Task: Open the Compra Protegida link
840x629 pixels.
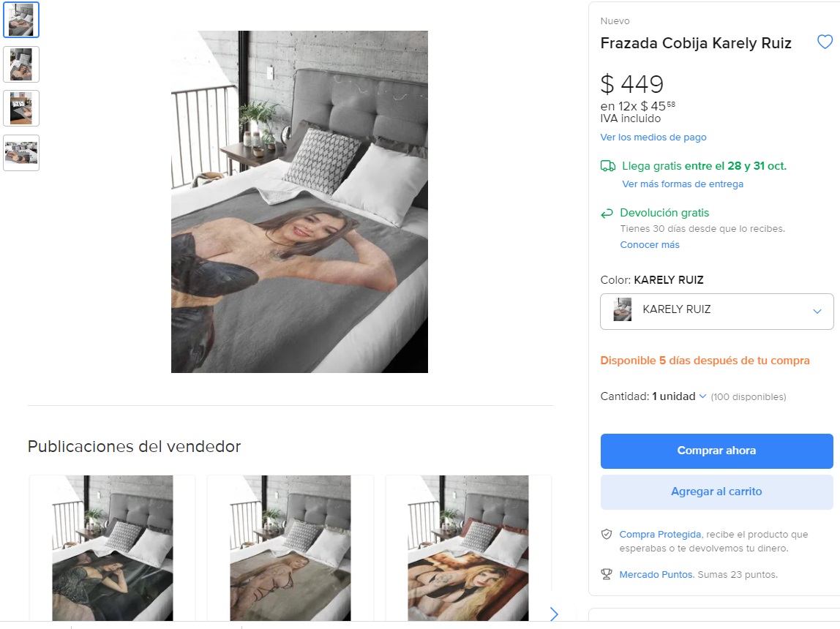Action: (x=660, y=535)
